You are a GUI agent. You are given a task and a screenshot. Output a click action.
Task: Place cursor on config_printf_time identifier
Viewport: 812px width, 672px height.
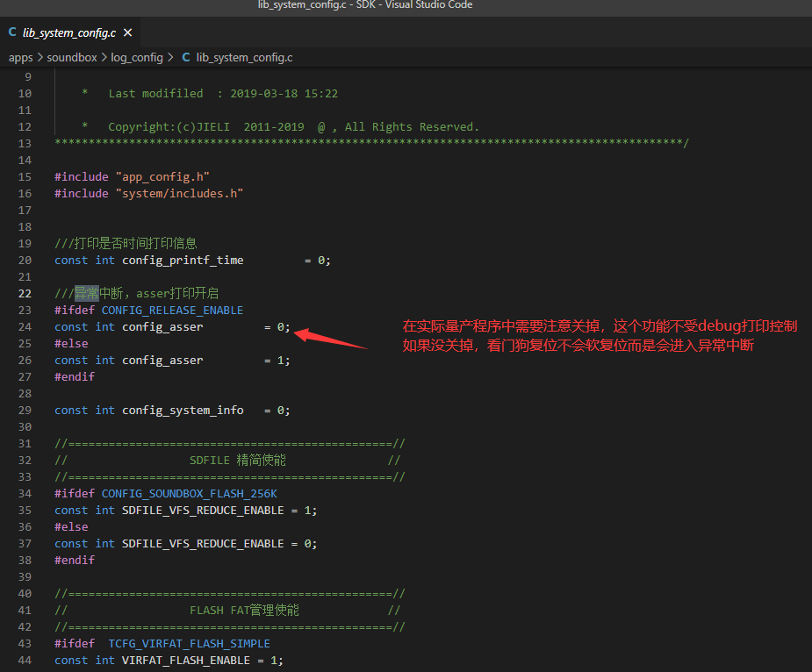pos(183,261)
